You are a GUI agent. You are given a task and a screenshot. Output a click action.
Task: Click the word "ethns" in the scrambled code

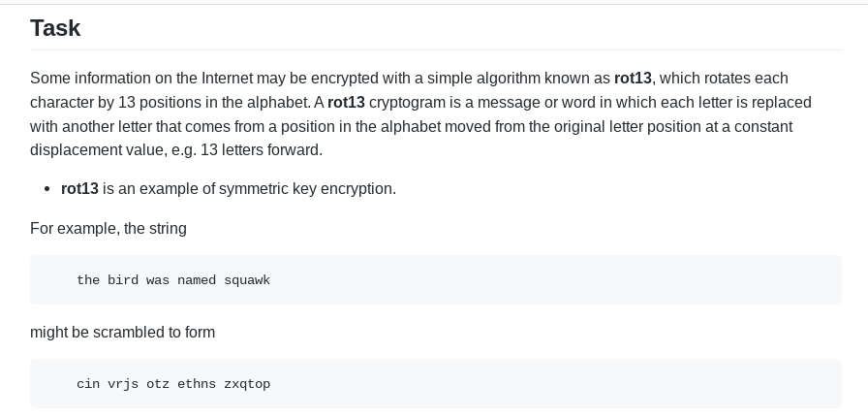coord(197,383)
